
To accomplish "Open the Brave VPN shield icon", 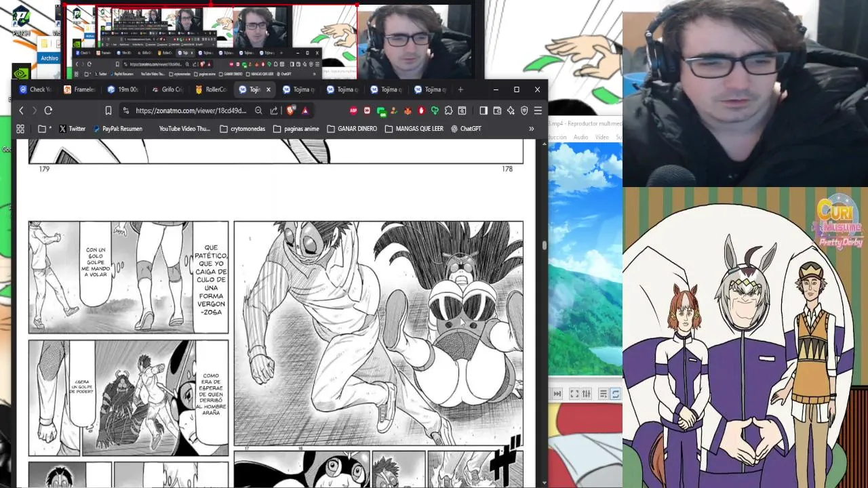I will point(524,110).
